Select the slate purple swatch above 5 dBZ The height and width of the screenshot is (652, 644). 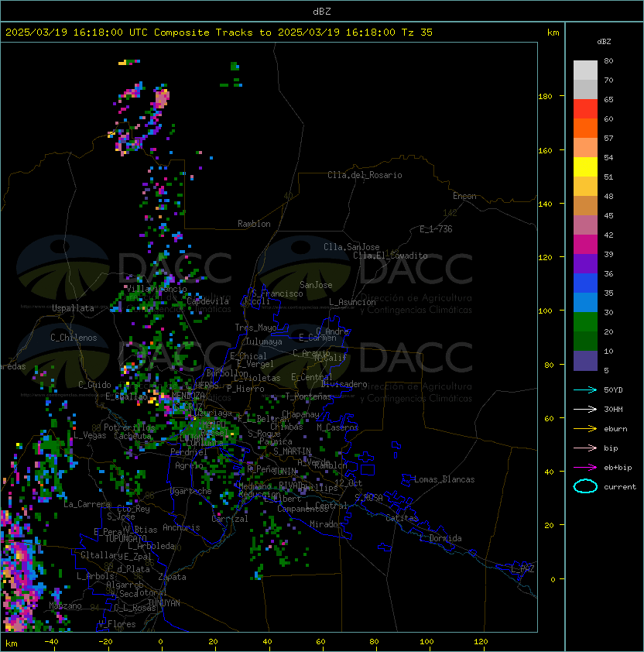coord(585,361)
